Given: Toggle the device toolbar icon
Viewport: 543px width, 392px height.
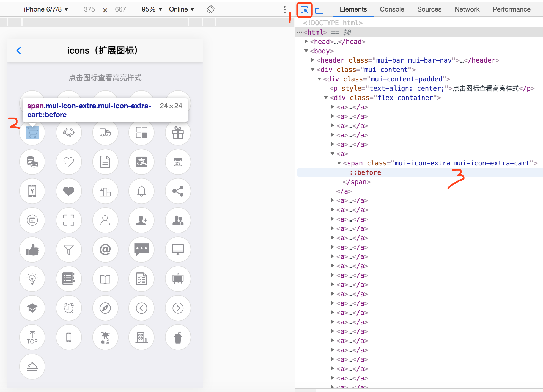Looking at the screenshot, I should coord(319,10).
